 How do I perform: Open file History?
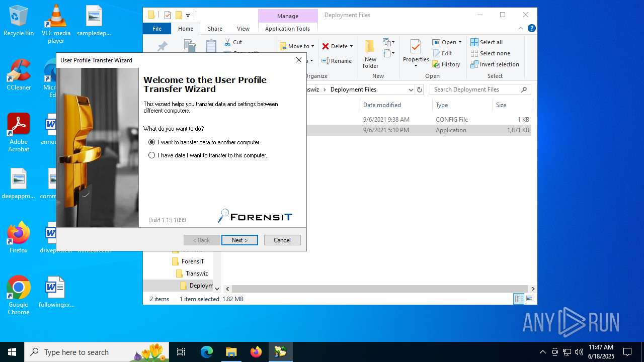[x=446, y=64]
